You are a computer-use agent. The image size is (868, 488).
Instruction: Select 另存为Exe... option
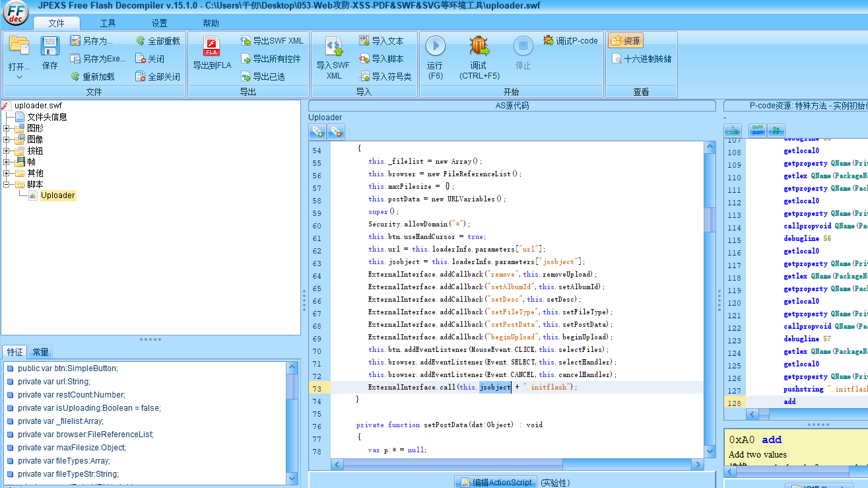tap(98, 59)
